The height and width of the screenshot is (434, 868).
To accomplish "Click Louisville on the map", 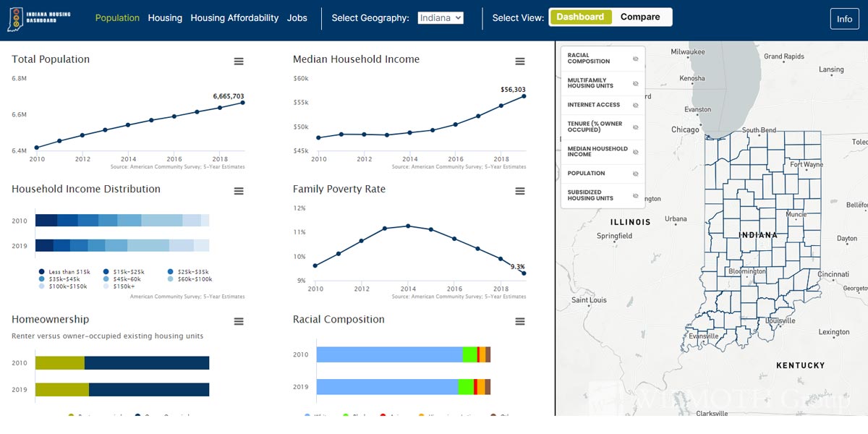I will tap(780, 320).
